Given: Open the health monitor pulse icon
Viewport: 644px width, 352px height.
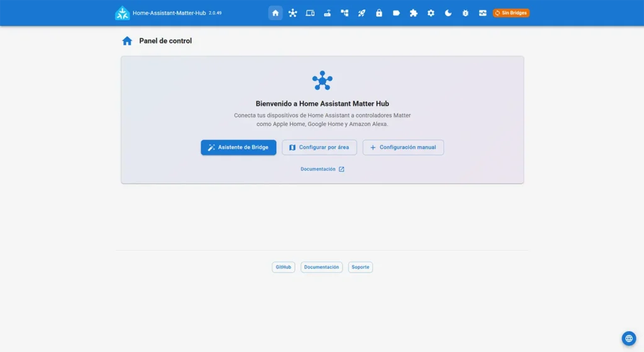Looking at the screenshot, I should (x=482, y=13).
